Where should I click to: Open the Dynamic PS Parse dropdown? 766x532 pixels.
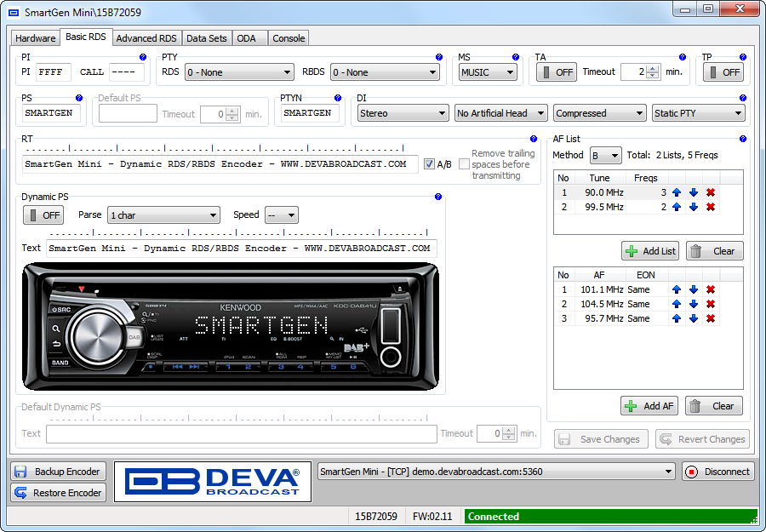click(163, 215)
